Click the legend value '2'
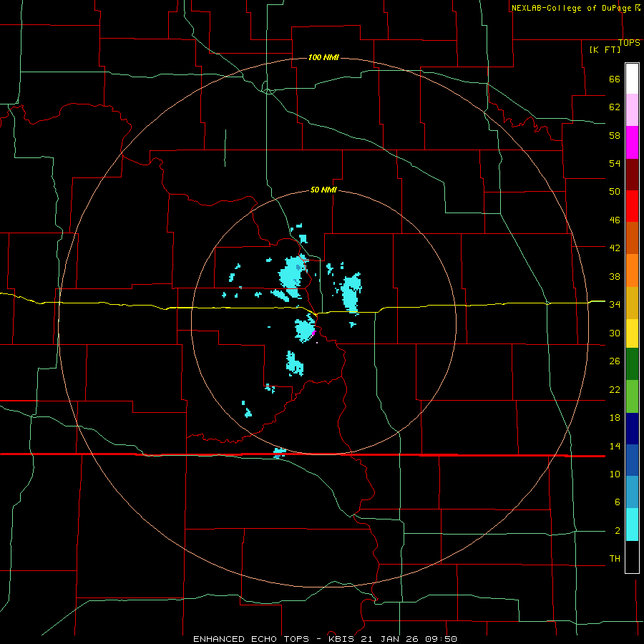 [x=618, y=531]
